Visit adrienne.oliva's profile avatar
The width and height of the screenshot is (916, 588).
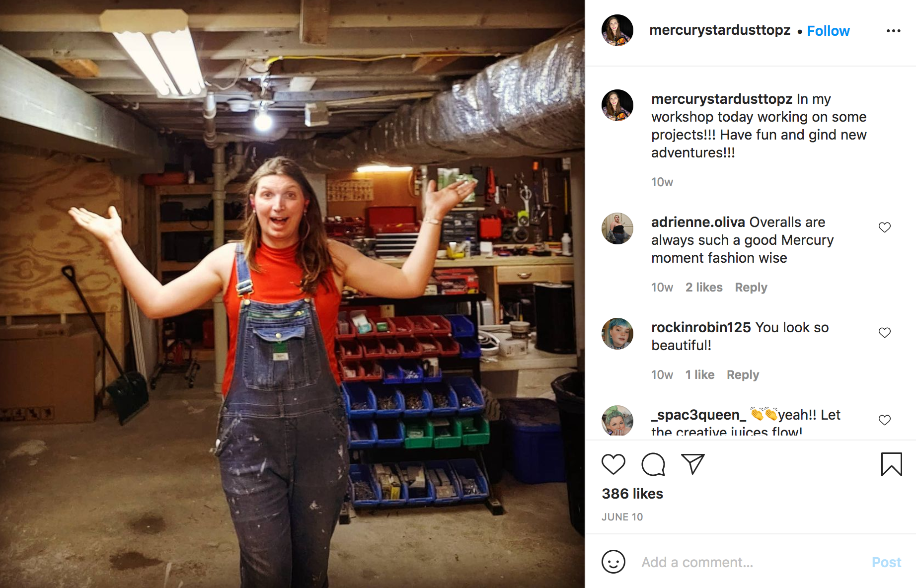coord(617,228)
